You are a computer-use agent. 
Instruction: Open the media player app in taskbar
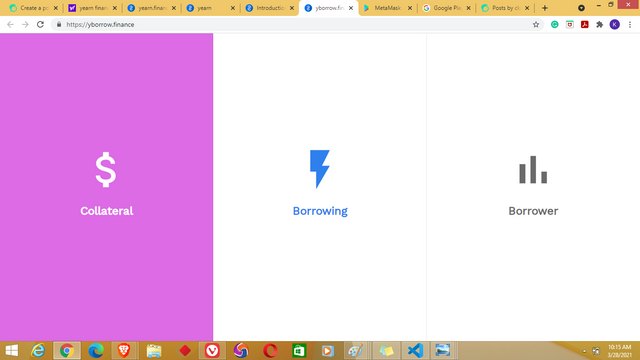327,350
